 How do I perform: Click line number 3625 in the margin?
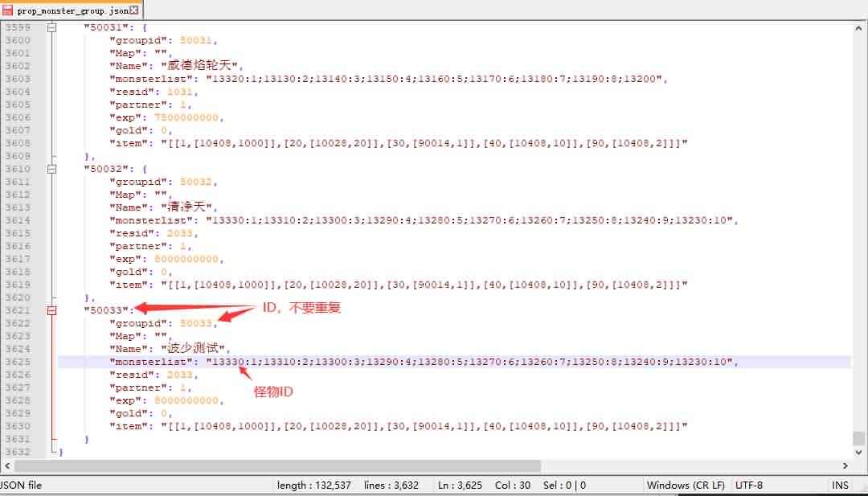coord(18,362)
